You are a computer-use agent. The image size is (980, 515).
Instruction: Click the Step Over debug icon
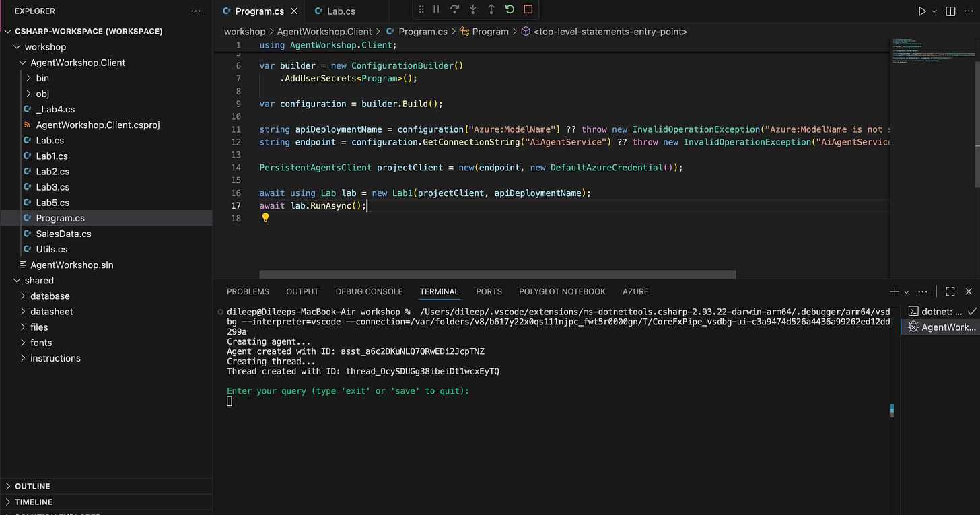pos(455,10)
